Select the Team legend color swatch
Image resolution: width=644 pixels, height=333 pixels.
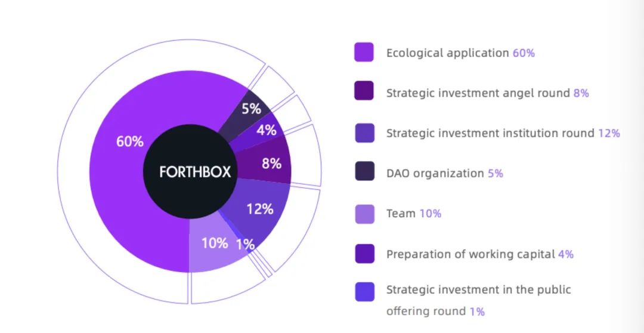[364, 213]
